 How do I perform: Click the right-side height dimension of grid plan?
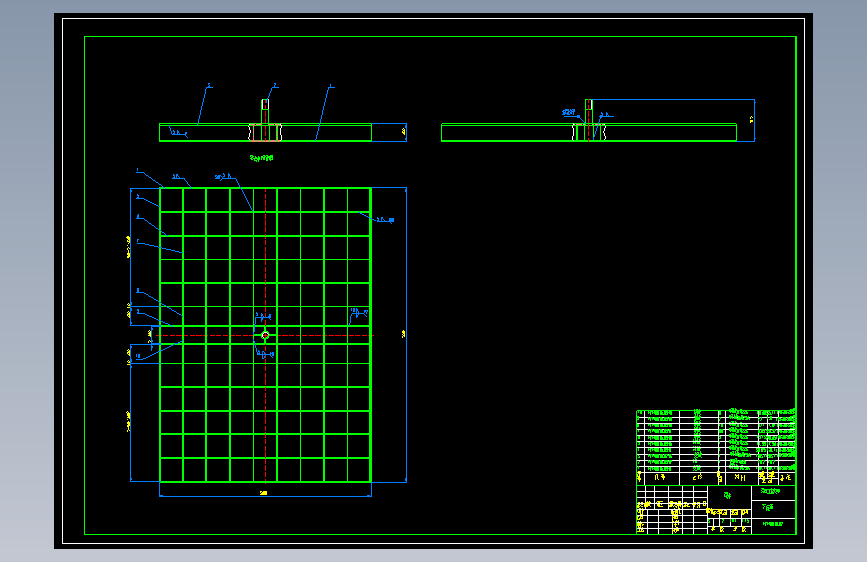(x=404, y=334)
